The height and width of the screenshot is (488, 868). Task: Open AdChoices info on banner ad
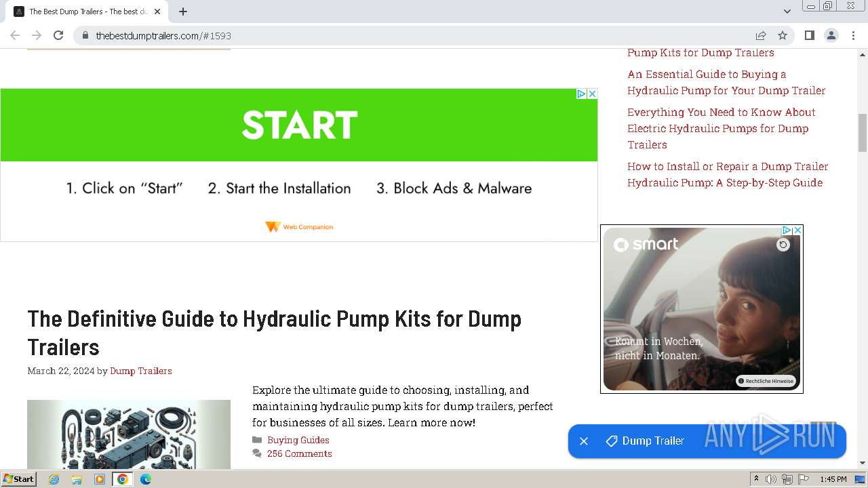[x=581, y=94]
